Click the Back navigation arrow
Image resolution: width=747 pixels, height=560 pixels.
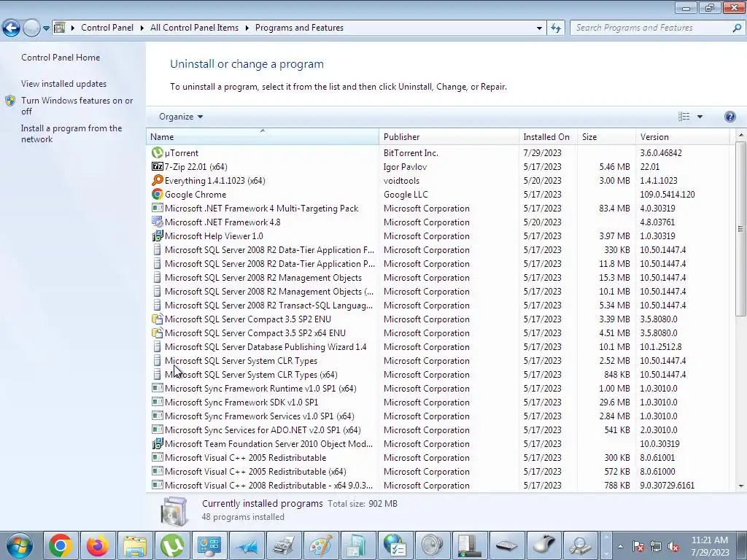point(11,28)
